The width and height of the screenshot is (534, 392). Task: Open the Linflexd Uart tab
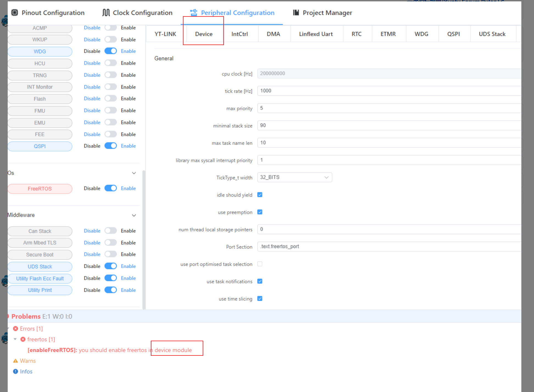tap(316, 34)
